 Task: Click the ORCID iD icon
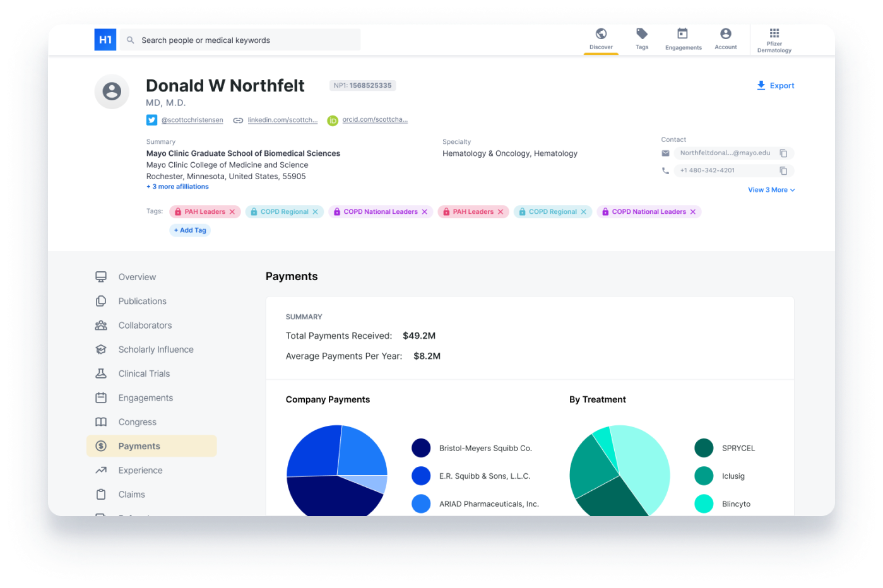click(x=333, y=121)
